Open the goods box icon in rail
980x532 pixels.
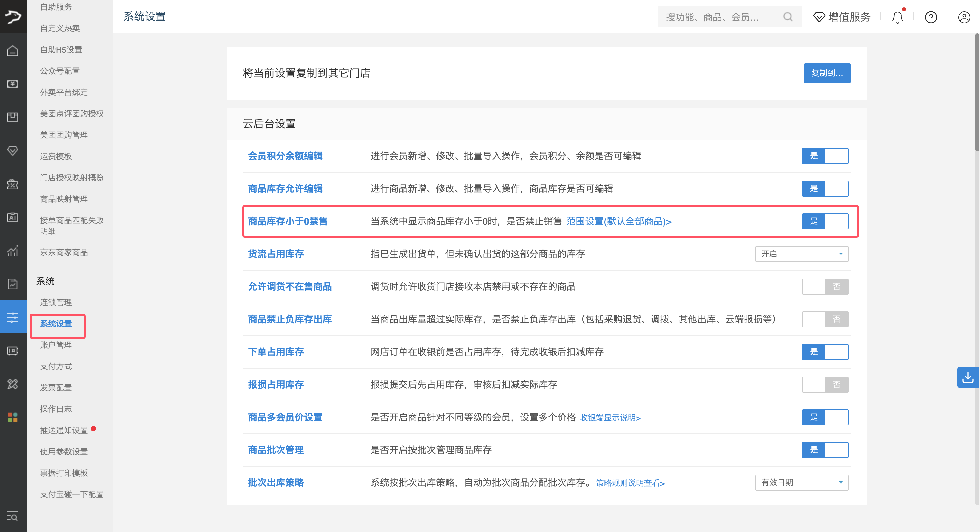(13, 117)
